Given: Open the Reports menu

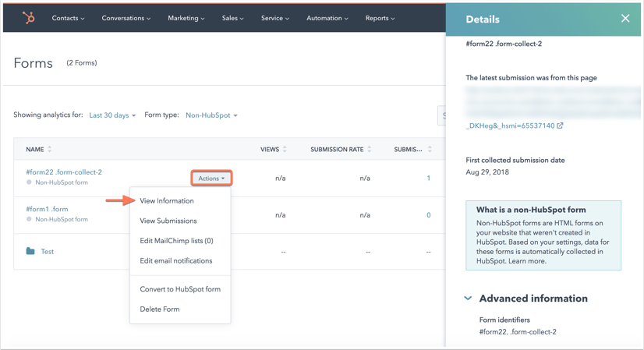Looking at the screenshot, I should (x=380, y=18).
